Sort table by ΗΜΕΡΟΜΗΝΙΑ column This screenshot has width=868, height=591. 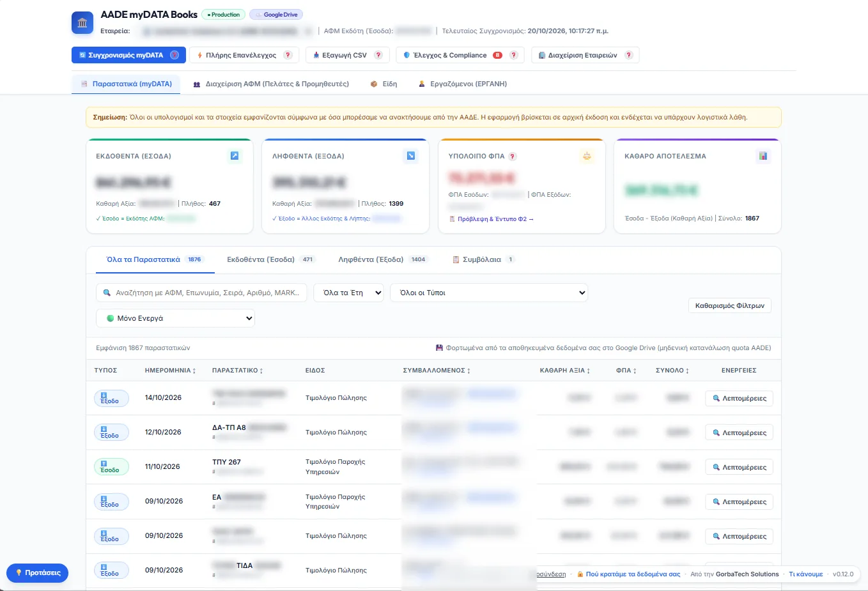(170, 371)
